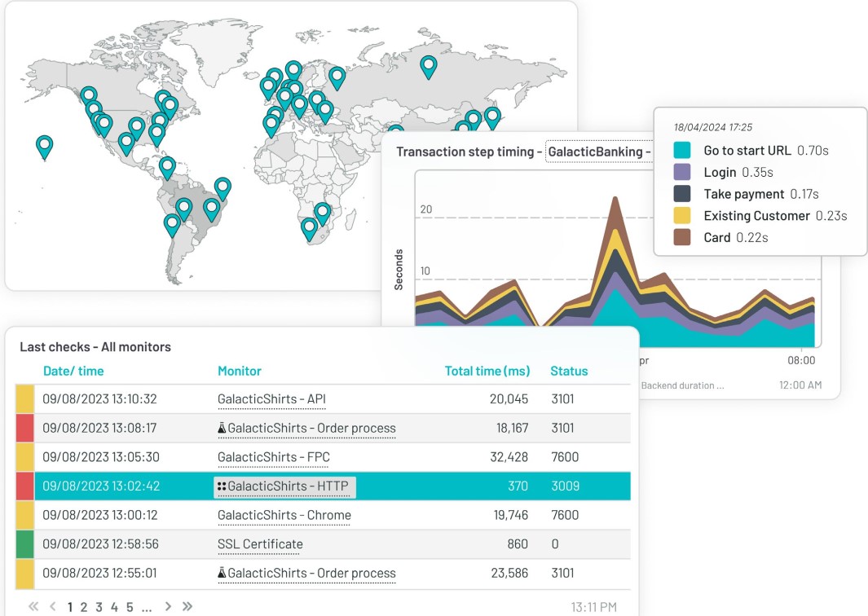
Task: Click the teal Go to start URL swatch
Action: click(682, 150)
